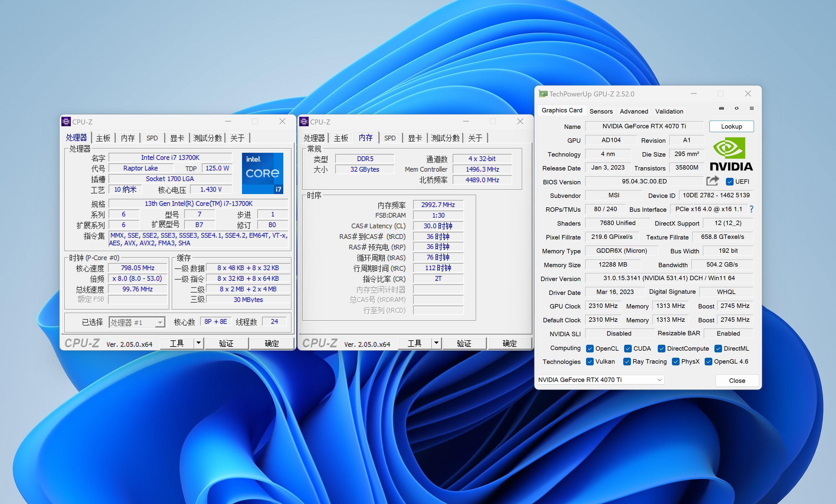Toggle the CUDA checkbox
The width and height of the screenshot is (836, 504).
[628, 348]
